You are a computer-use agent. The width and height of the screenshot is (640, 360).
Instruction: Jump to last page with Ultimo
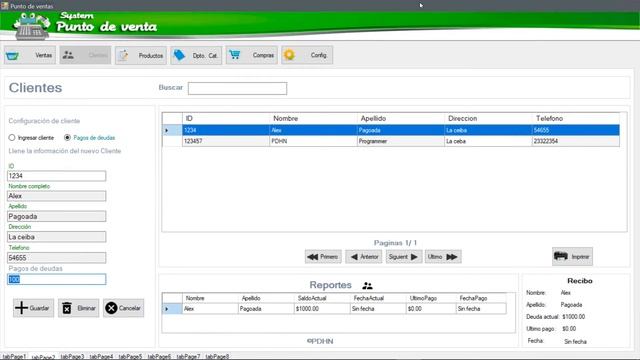click(x=443, y=257)
